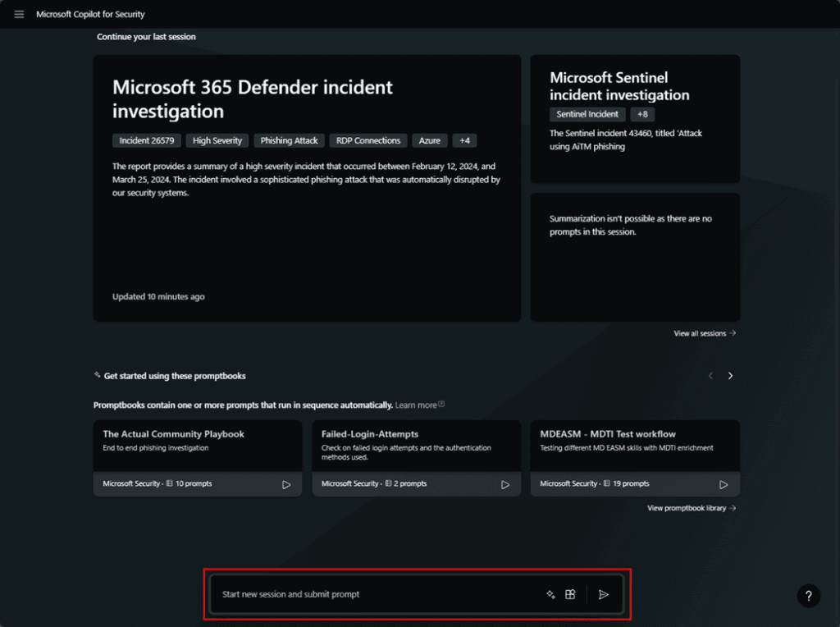This screenshot has width=840, height=627.
Task: Click the Continue your last session heading
Action: [146, 37]
